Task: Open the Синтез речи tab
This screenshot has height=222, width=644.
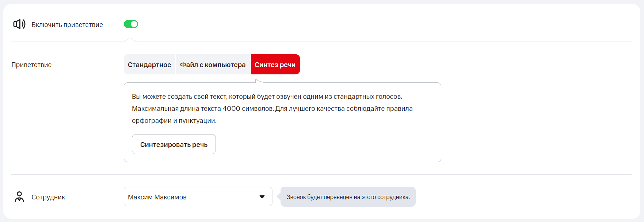Action: 275,65
